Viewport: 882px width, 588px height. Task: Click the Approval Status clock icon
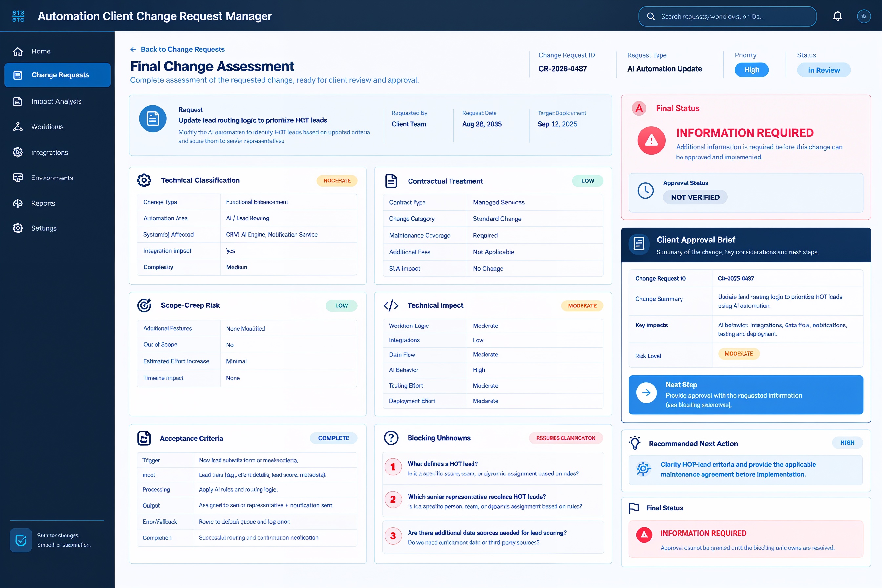point(645,191)
